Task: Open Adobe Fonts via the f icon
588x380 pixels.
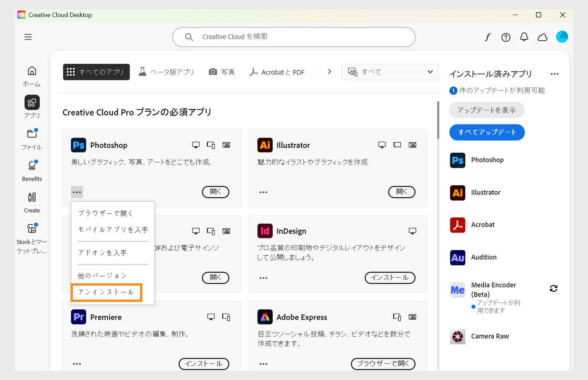Action: [487, 37]
